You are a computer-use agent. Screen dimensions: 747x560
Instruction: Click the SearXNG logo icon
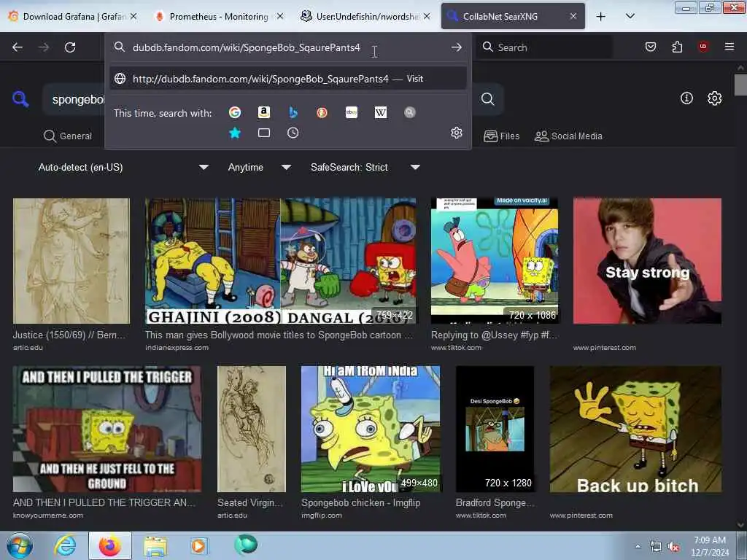[x=20, y=99]
